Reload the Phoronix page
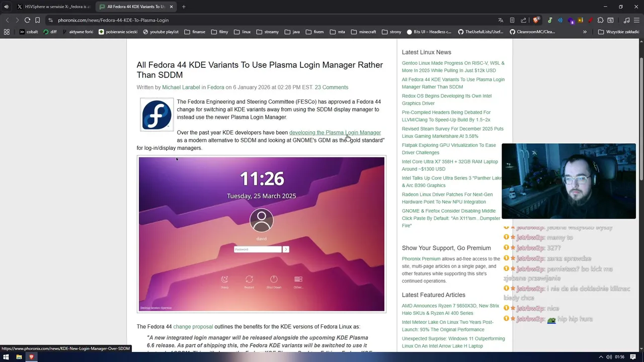The width and height of the screenshot is (644, 362). pos(27,20)
